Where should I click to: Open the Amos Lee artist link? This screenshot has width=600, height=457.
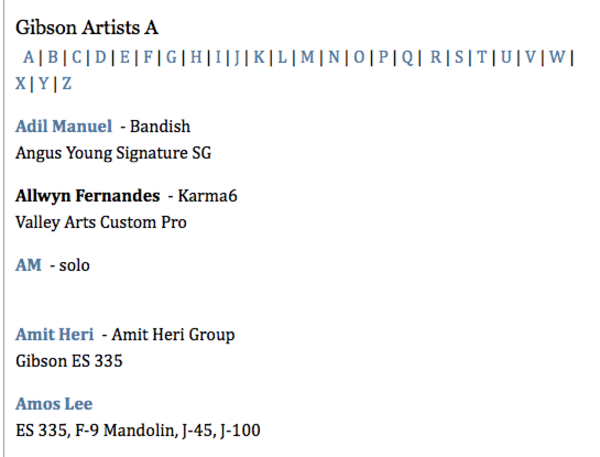coord(54,404)
